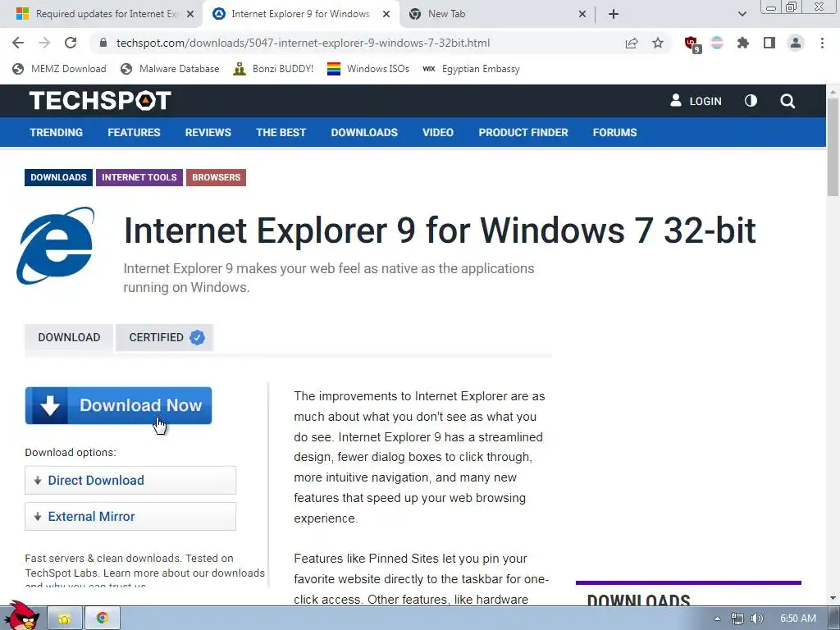840x630 pixels.
Task: Open a new tab with the plus button
Action: pyautogui.click(x=614, y=14)
